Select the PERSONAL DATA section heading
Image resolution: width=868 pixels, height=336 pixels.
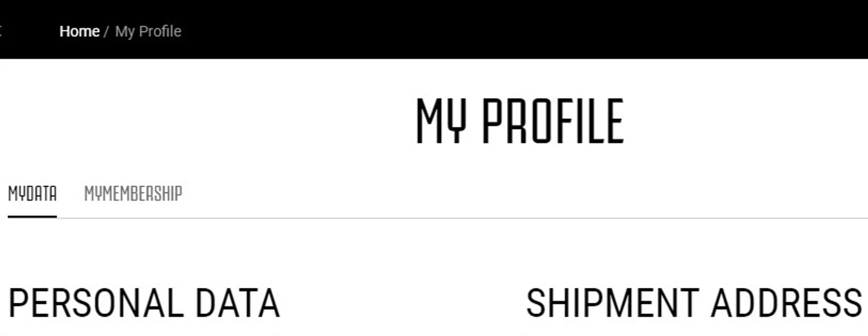[x=144, y=303]
